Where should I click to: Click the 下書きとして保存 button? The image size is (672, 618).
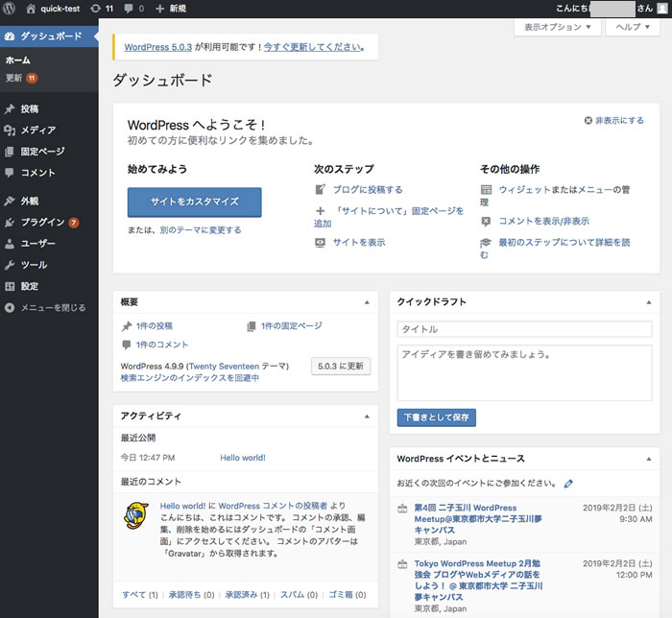tap(436, 417)
